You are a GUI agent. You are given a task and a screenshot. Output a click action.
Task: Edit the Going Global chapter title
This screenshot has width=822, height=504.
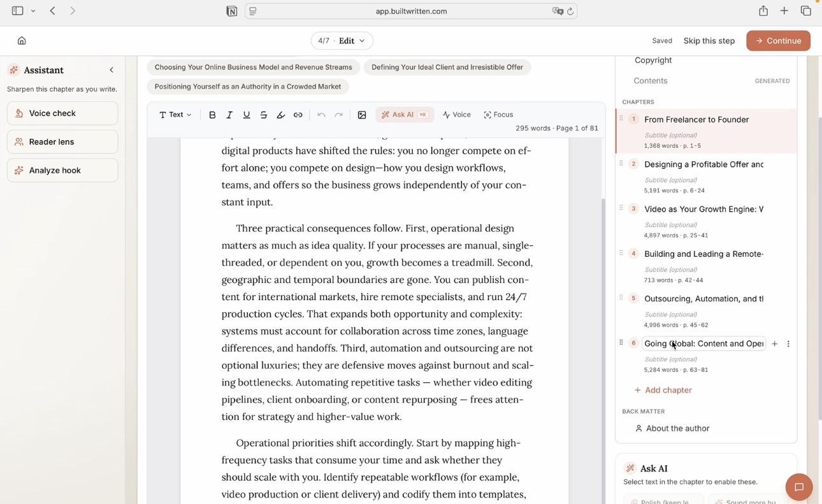point(703,343)
